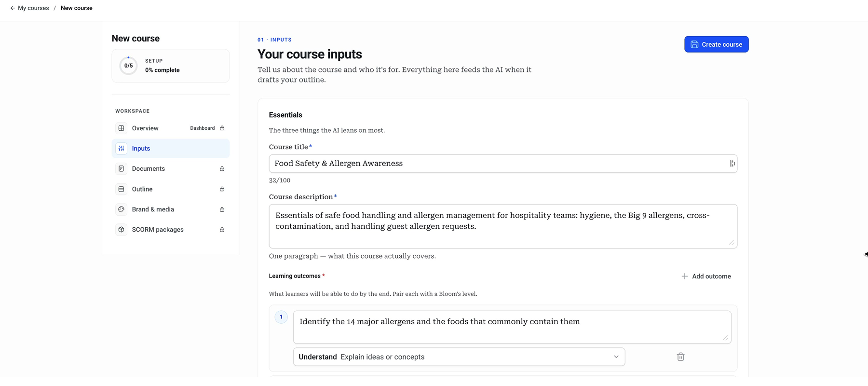The width and height of the screenshot is (868, 386).
Task: Click the lock icon beside Documents
Action: 222,169
